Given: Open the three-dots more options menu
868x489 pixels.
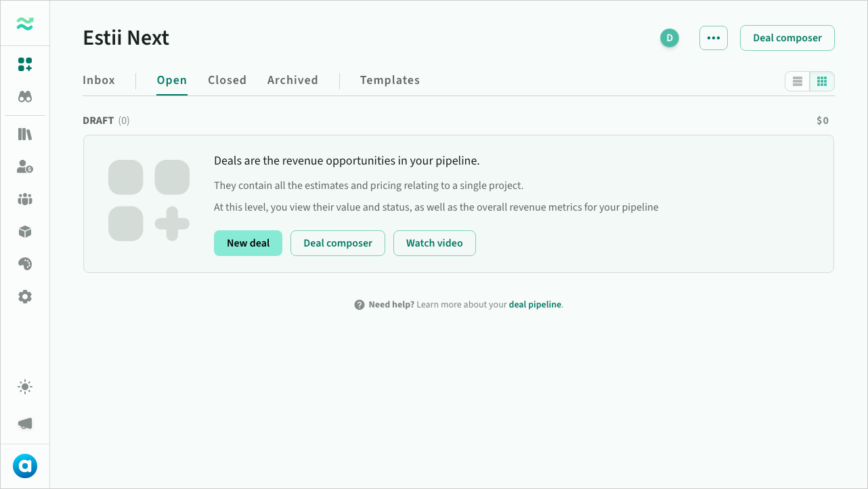Looking at the screenshot, I should 714,38.
